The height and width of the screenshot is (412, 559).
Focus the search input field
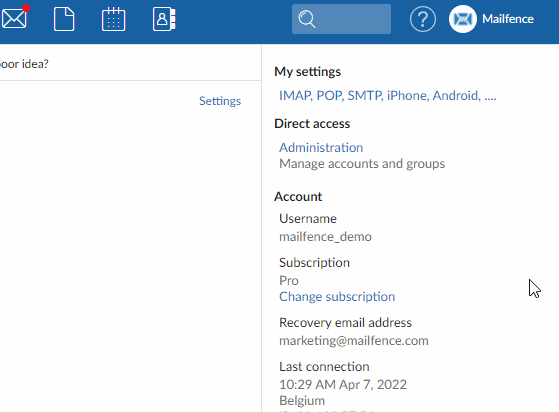click(341, 19)
